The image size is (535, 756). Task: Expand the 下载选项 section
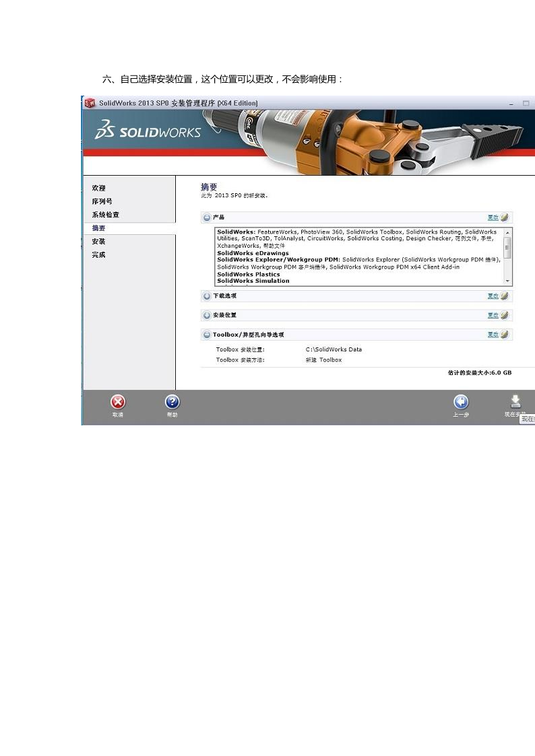coord(207,296)
